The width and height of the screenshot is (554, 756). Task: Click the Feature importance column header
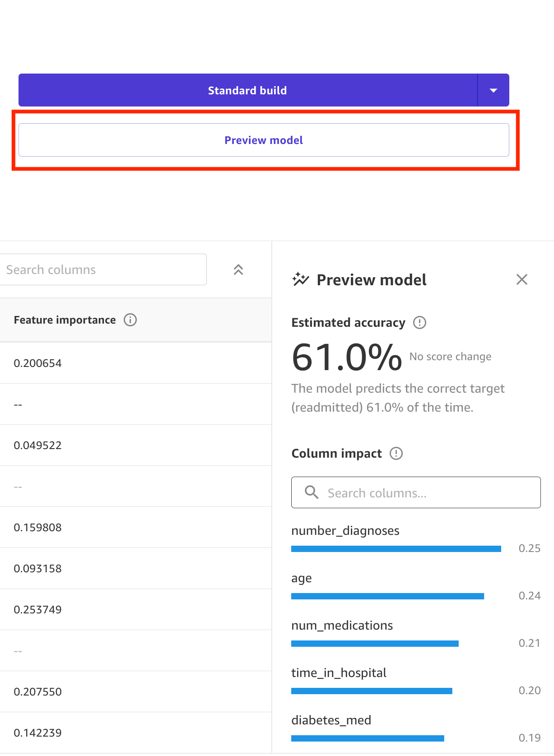point(65,320)
